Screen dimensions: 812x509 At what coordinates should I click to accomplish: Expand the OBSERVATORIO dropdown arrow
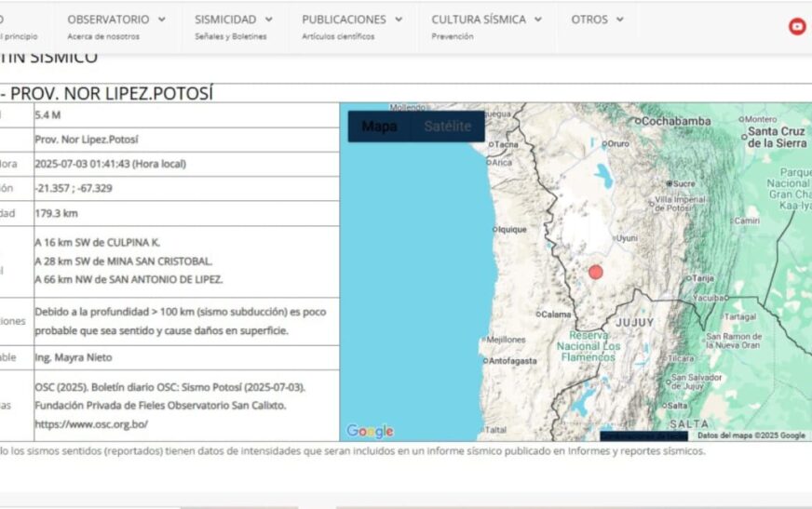point(162,20)
